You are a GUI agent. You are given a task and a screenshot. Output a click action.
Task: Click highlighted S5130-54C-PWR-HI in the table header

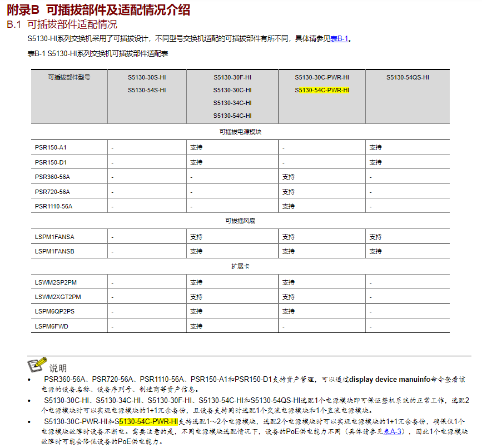(322, 91)
